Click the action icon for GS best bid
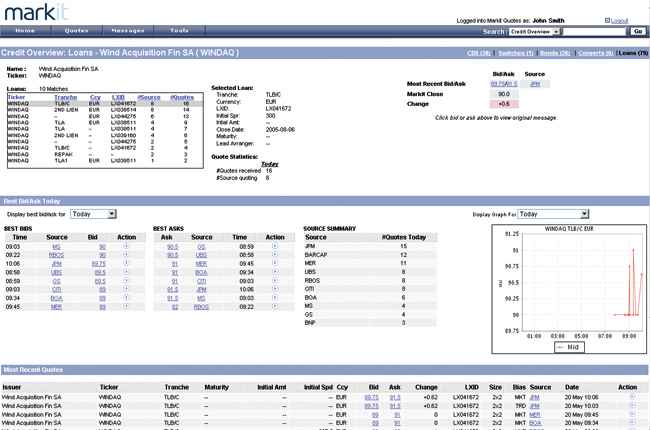650x430 pixels. click(x=126, y=281)
